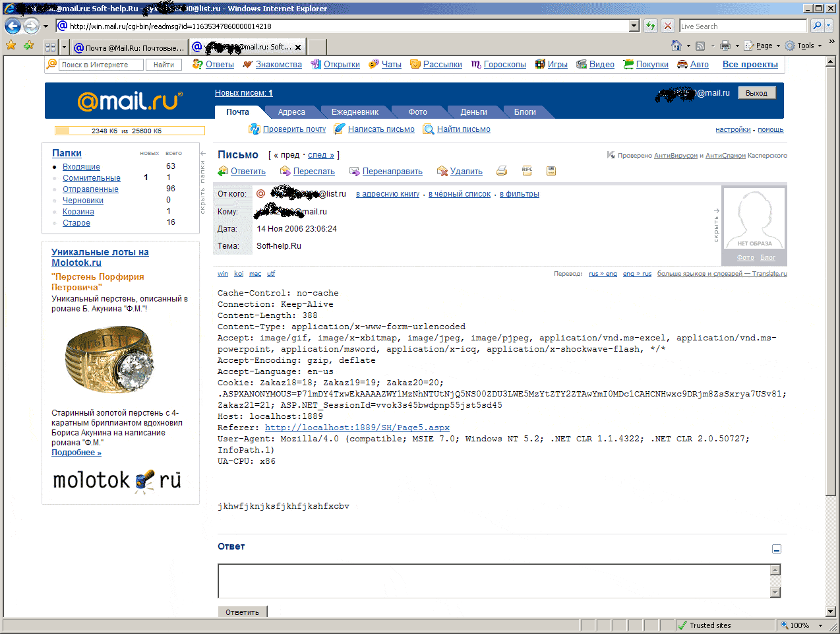This screenshot has height=634, width=840.
Task: Click the page vertical scrollbar down arrow
Action: click(831, 611)
